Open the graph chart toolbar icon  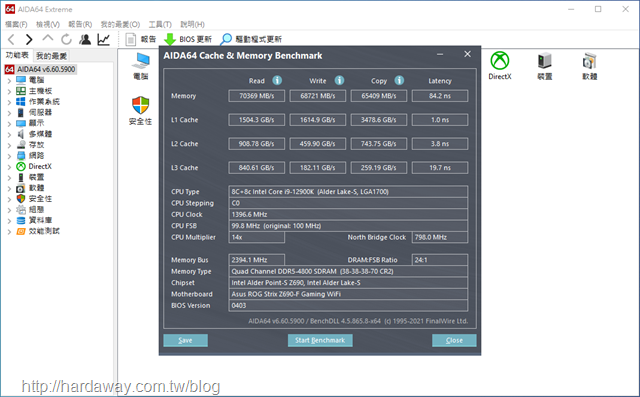104,40
